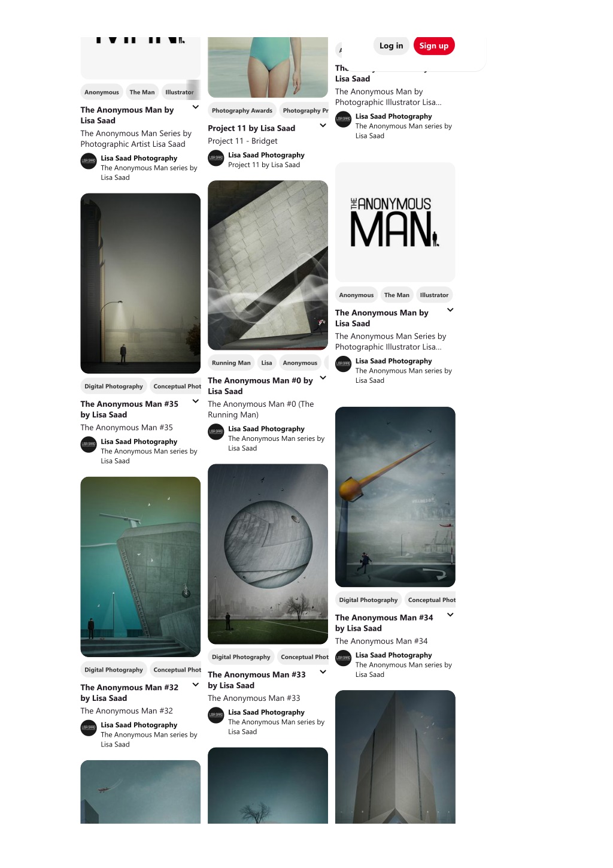Click Lisa Saad avatar under Anonymous Man #0
Image resolution: width=613 pixels, height=868 pixels.
pos(216,431)
